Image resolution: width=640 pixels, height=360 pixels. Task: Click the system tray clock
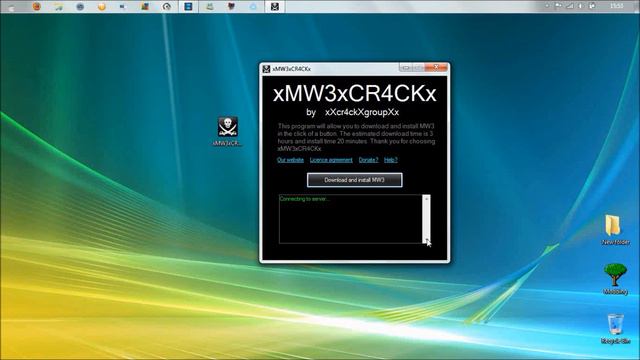point(616,6)
